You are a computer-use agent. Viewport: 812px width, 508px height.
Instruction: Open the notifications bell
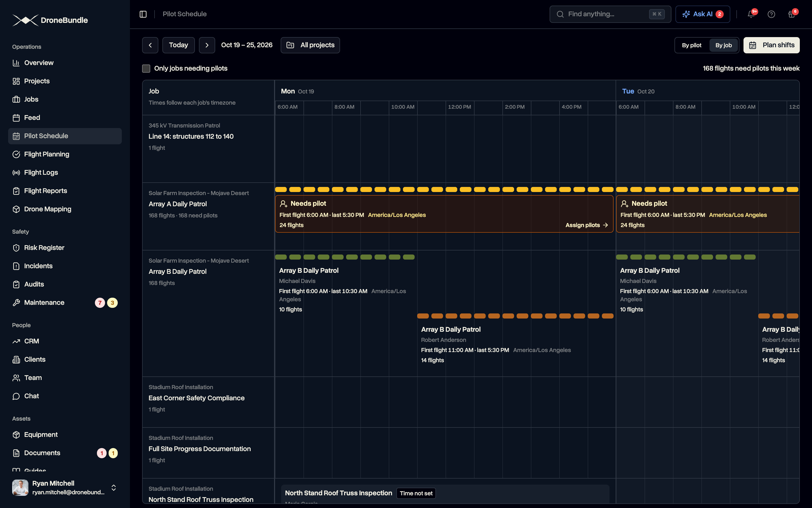tap(751, 14)
